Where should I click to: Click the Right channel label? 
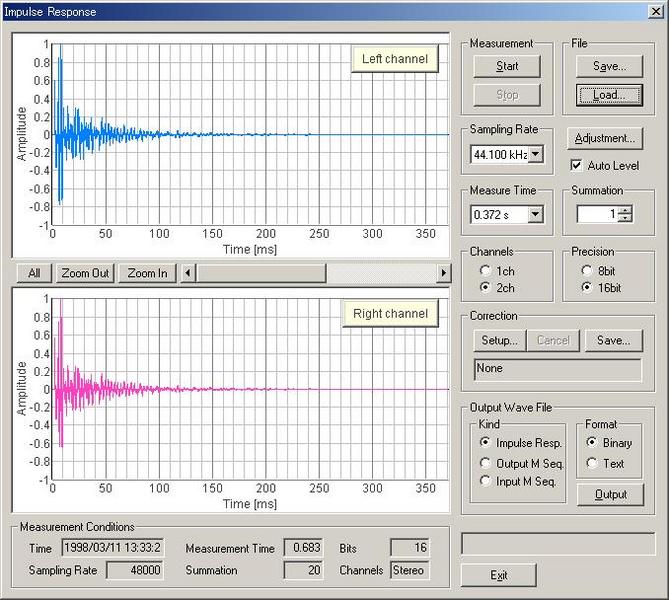tap(390, 314)
